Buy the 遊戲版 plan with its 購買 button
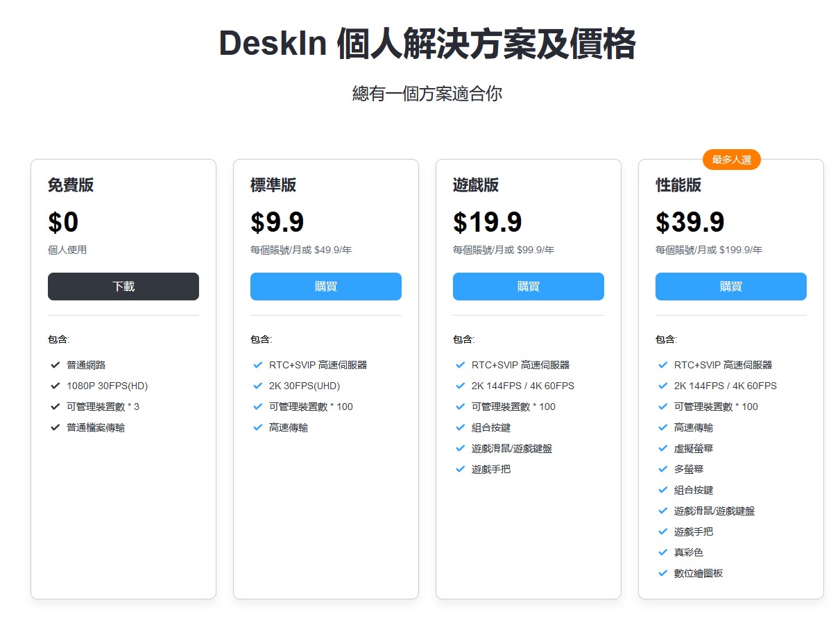 click(529, 287)
